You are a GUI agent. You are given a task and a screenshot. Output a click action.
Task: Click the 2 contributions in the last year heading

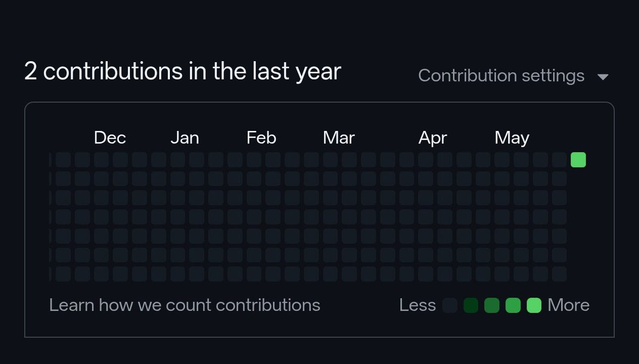pos(183,71)
